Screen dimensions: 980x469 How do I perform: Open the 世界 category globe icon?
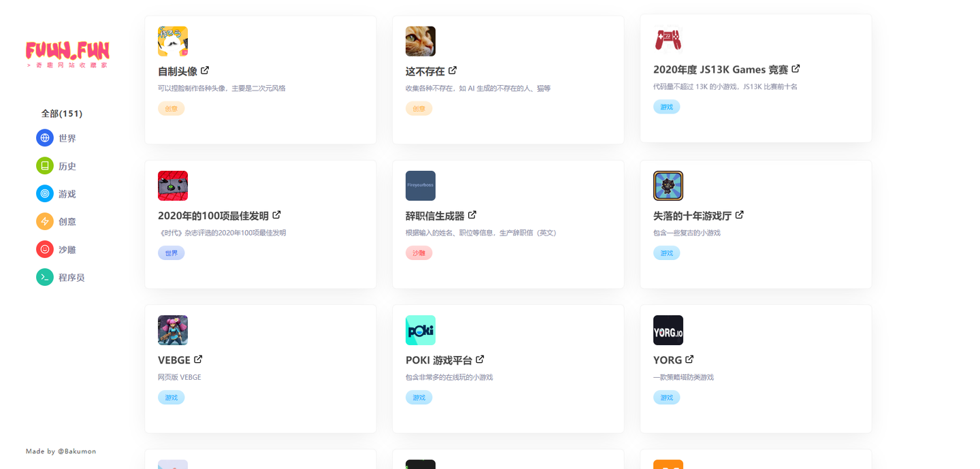[x=45, y=138]
